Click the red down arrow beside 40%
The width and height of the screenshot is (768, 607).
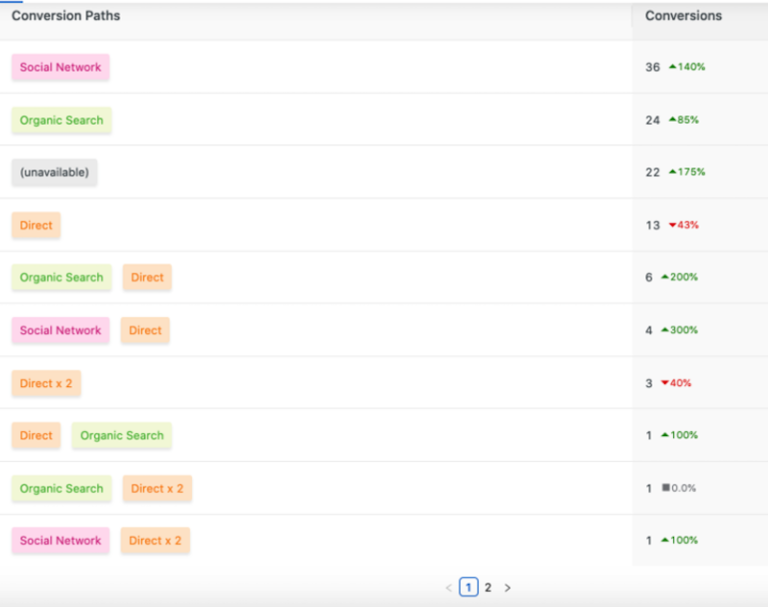[665, 383]
